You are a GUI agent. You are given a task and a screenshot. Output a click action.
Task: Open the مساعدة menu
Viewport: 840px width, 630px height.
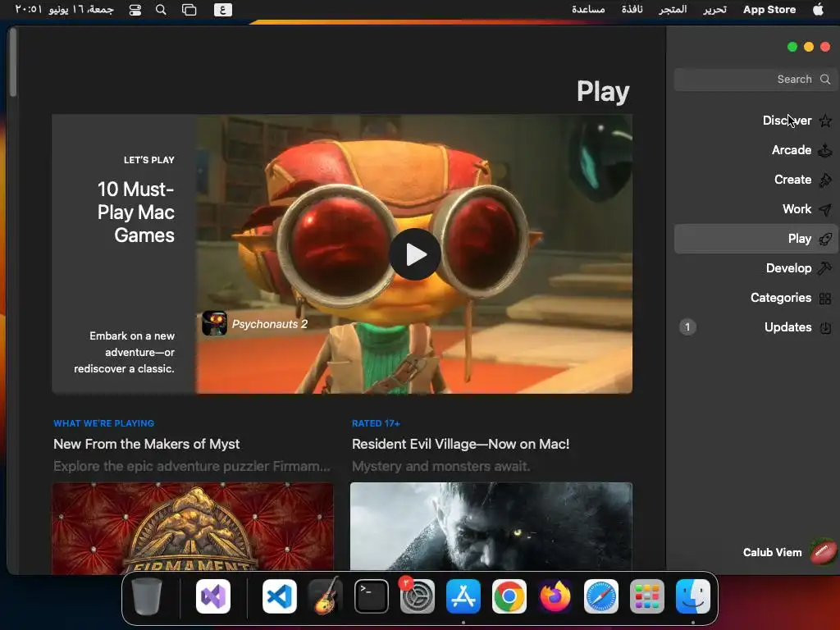[588, 10]
